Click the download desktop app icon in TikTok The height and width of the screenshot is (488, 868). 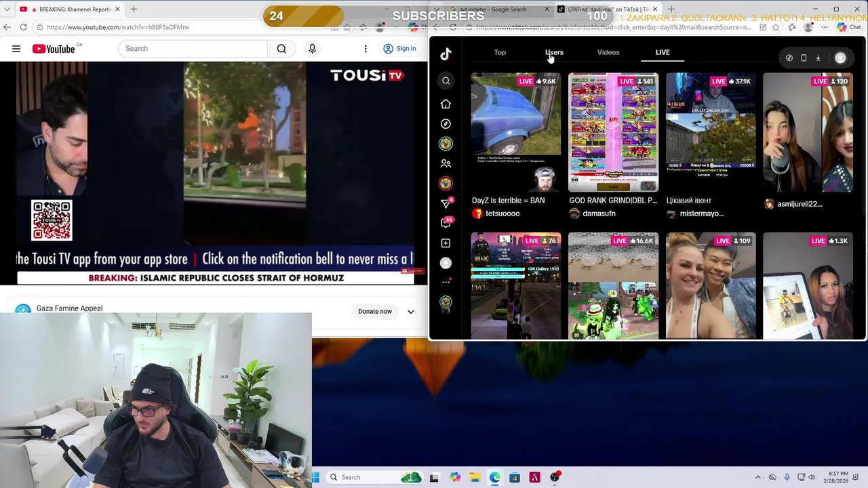(818, 58)
